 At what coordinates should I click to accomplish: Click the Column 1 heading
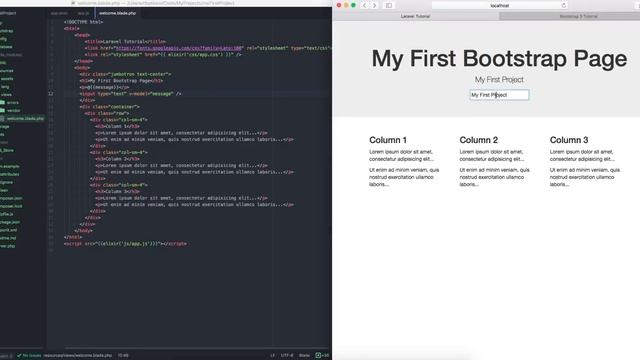(x=388, y=140)
